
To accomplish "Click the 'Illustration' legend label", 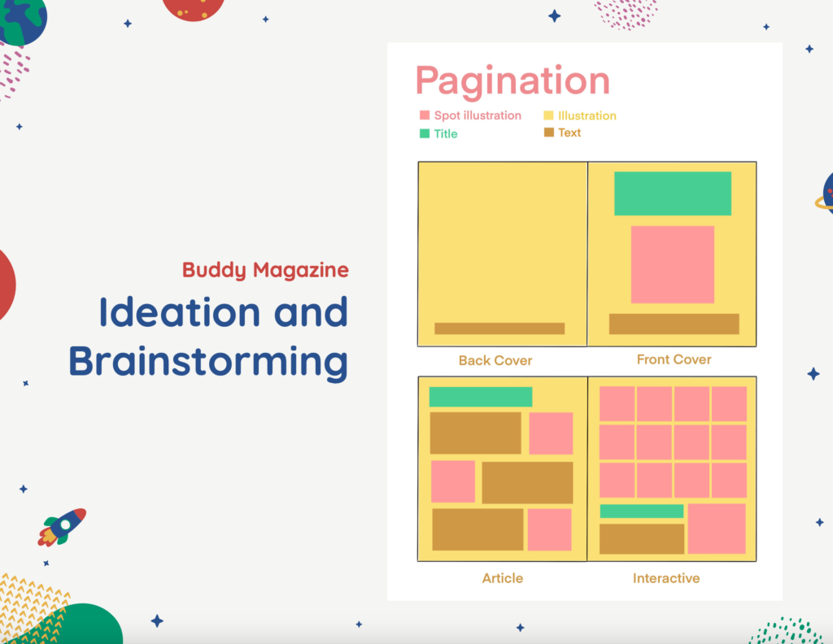I will click(587, 115).
